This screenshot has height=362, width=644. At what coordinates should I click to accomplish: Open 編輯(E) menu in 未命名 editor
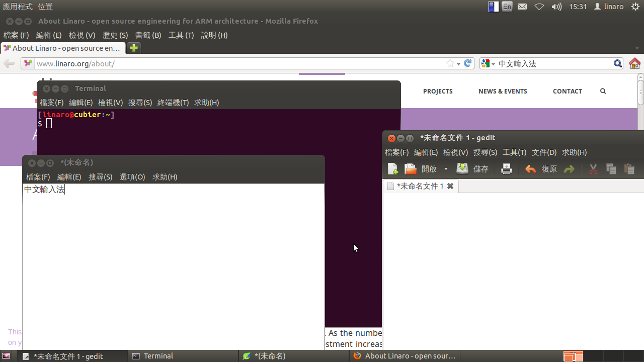(x=69, y=177)
